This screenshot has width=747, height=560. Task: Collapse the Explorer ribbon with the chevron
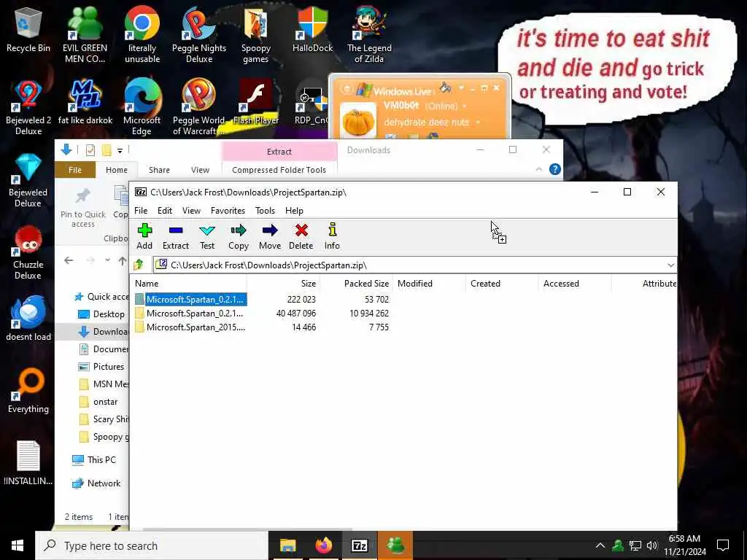pos(539,169)
